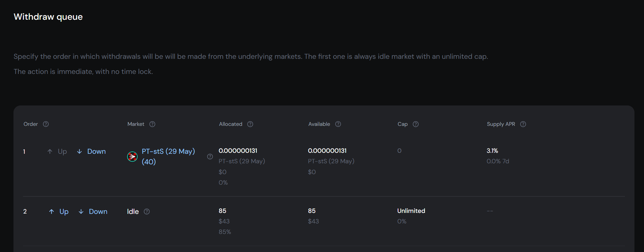Image resolution: width=644 pixels, height=252 pixels.
Task: Click the PT-stS token logo icon
Action: tap(132, 157)
